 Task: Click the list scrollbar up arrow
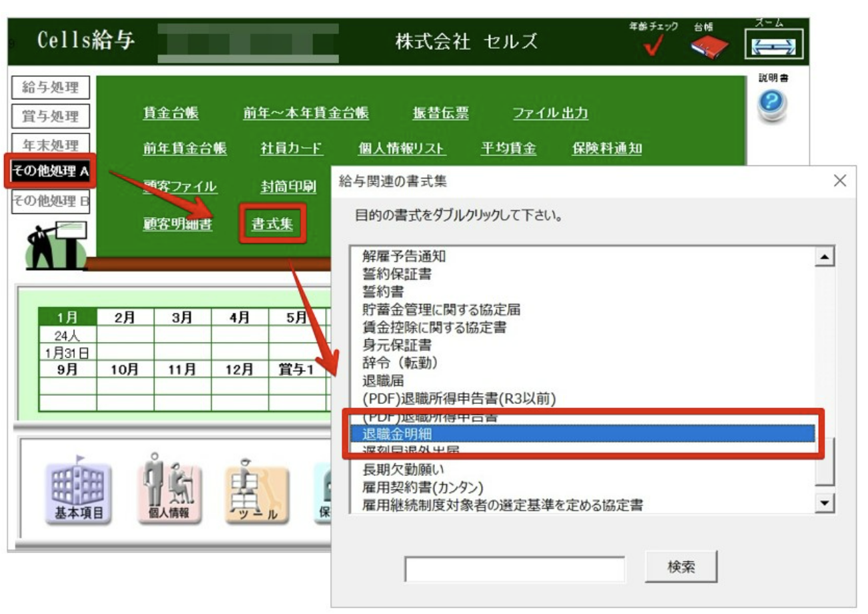[x=826, y=257]
